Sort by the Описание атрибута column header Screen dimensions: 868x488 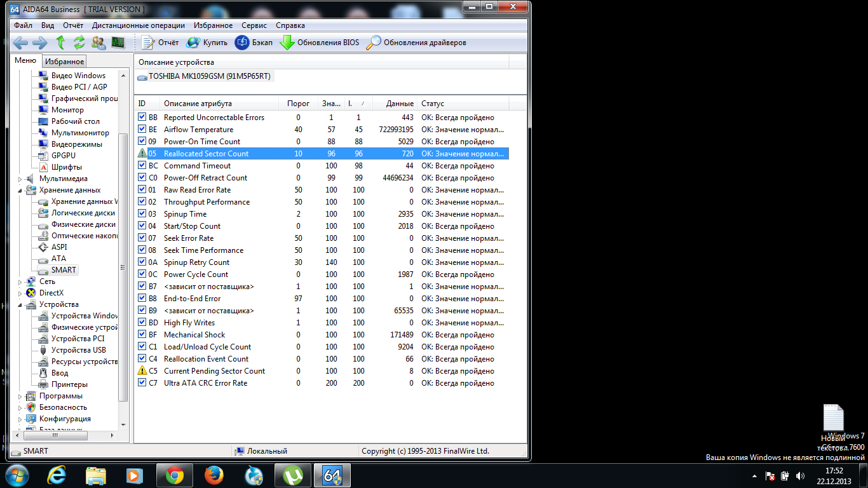point(219,104)
